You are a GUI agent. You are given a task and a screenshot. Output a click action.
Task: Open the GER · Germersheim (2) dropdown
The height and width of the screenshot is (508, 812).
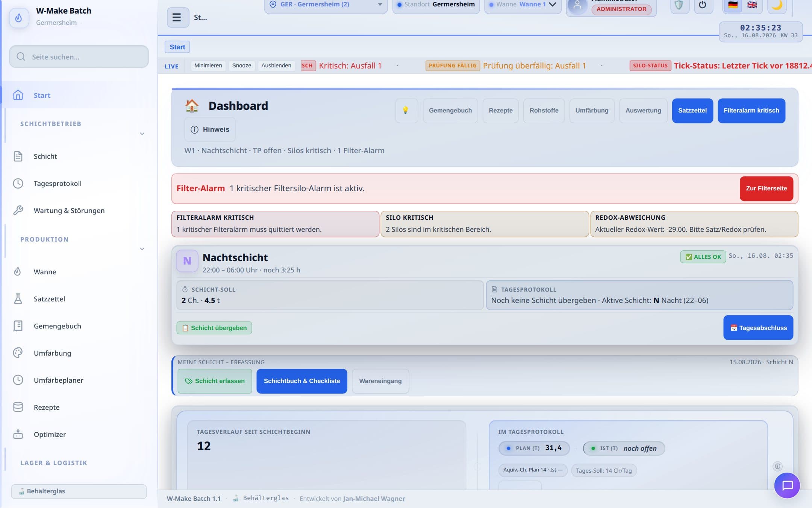[326, 5]
